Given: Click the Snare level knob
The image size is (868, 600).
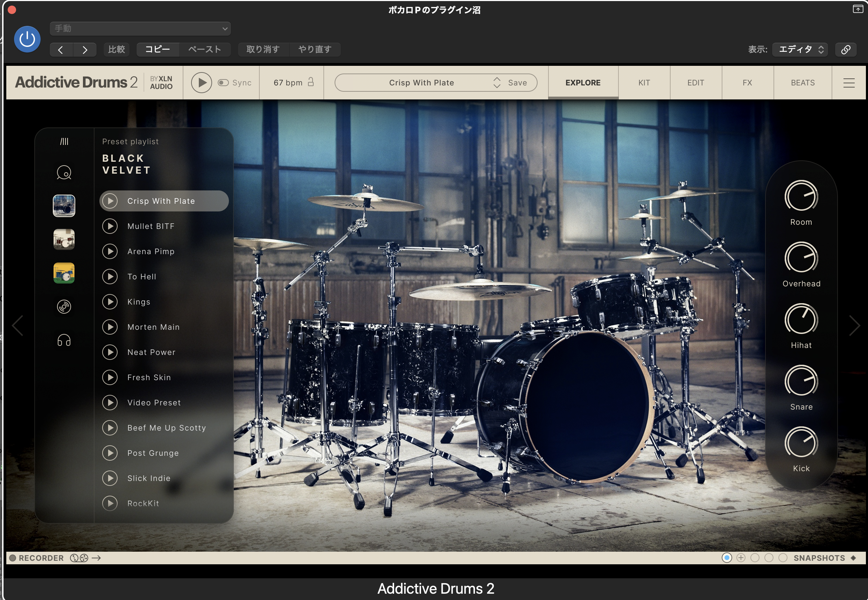Looking at the screenshot, I should coord(801,381).
